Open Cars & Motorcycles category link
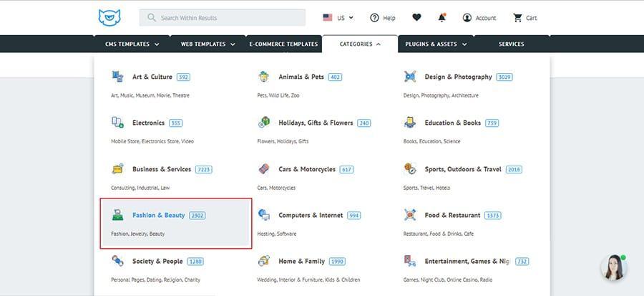644x296 pixels. pos(307,169)
